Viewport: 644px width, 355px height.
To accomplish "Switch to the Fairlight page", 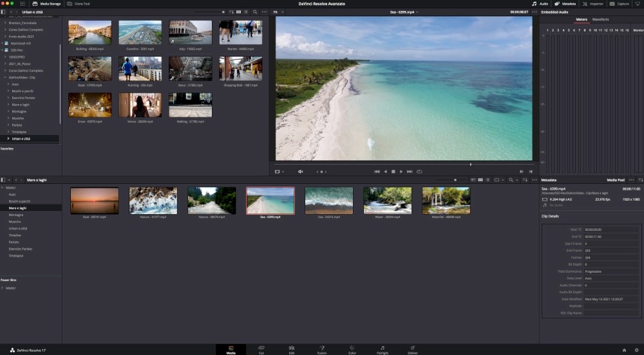I will 383,350.
